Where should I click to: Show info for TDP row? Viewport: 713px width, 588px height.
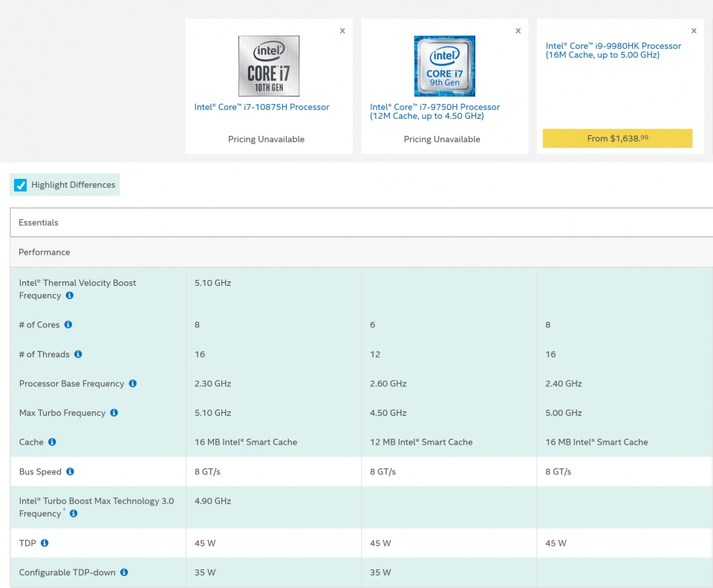[x=45, y=543]
